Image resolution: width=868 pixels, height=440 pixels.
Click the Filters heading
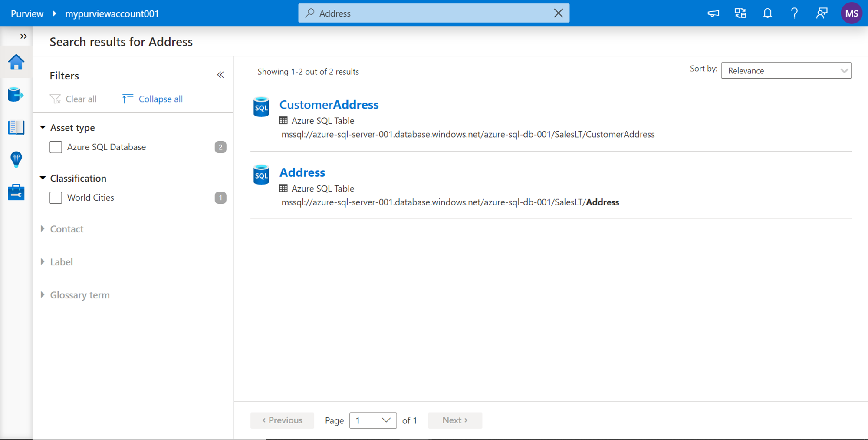64,76
